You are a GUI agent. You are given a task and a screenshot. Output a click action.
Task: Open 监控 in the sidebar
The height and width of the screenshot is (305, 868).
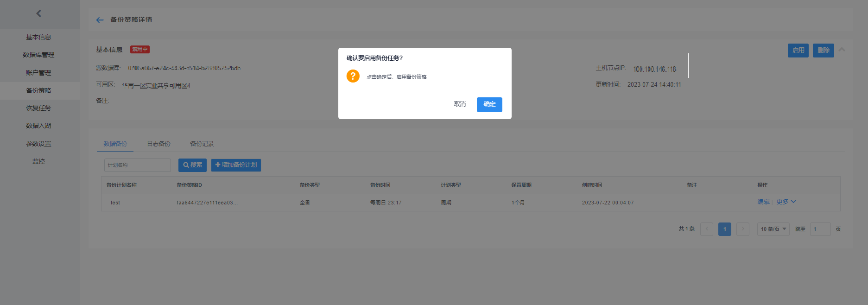point(39,161)
